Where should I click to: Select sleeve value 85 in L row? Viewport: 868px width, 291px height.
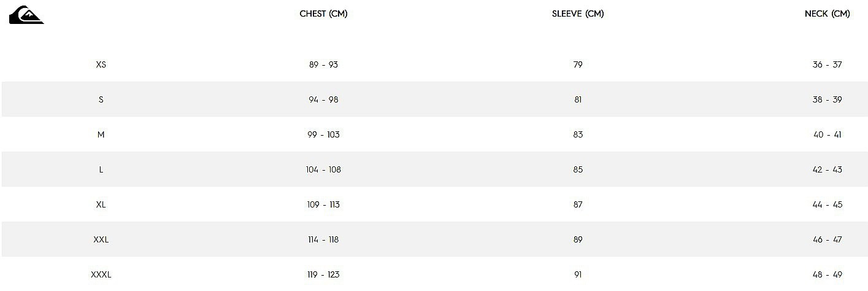(578, 169)
